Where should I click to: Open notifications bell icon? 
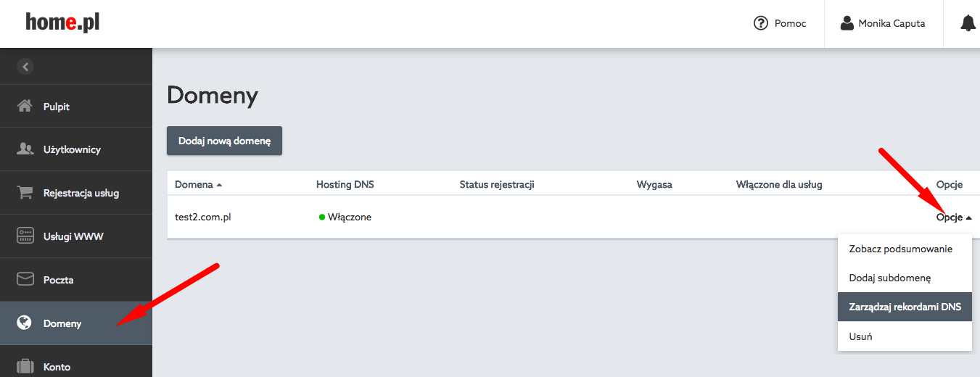coord(968,23)
